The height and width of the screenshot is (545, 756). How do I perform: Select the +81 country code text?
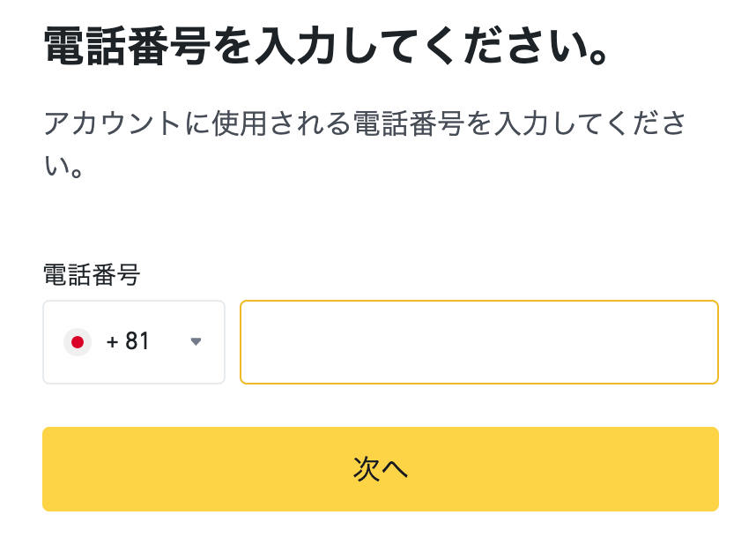point(128,341)
